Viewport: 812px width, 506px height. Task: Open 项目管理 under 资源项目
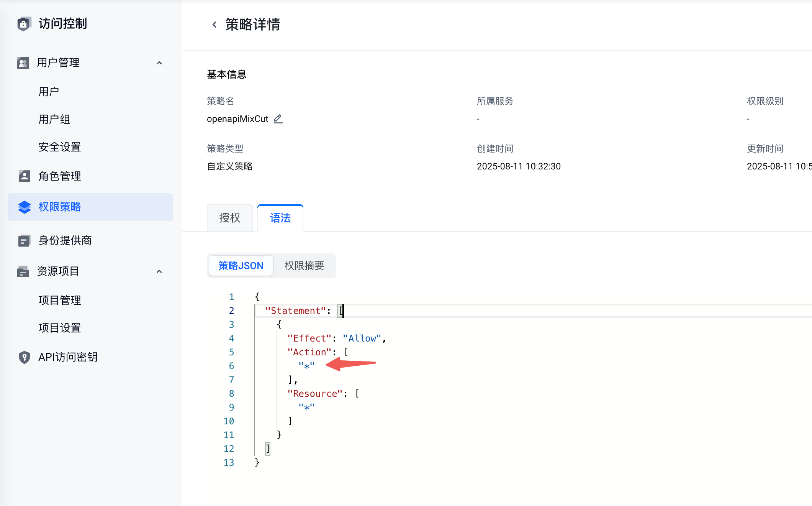point(60,300)
